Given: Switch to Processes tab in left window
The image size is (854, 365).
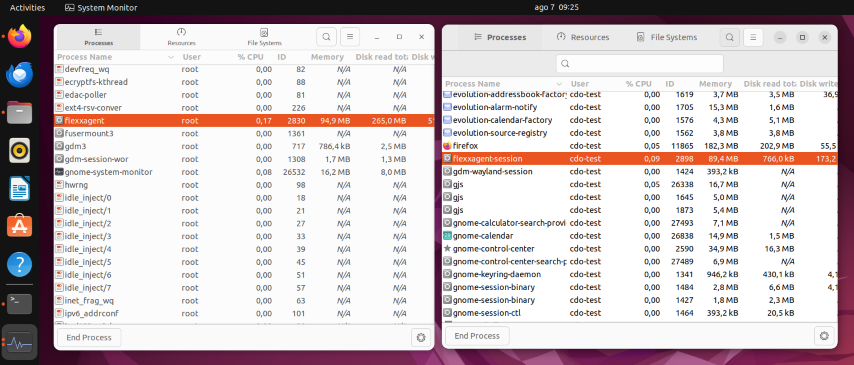Looking at the screenshot, I should (99, 37).
